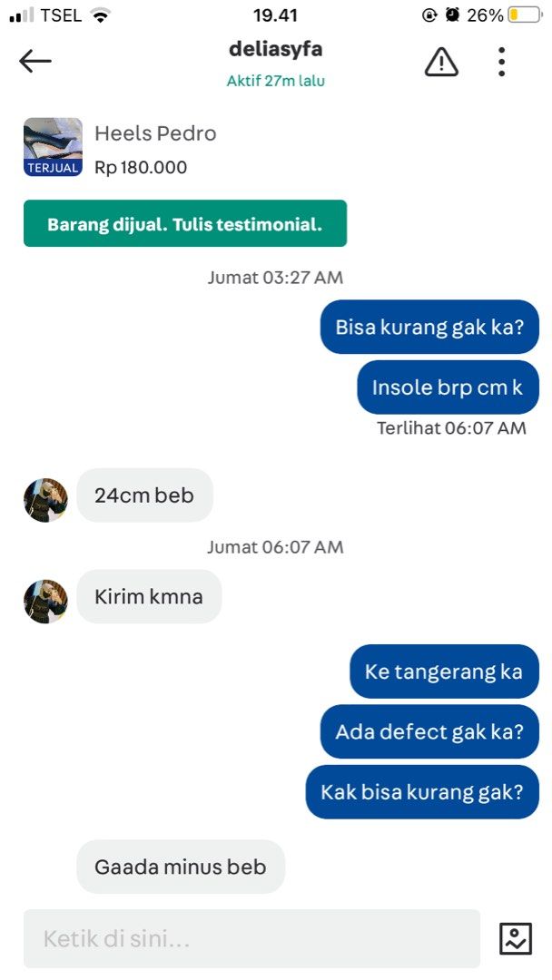
Task: Tap seller avatar beside Kirim kmna
Action: point(45,602)
